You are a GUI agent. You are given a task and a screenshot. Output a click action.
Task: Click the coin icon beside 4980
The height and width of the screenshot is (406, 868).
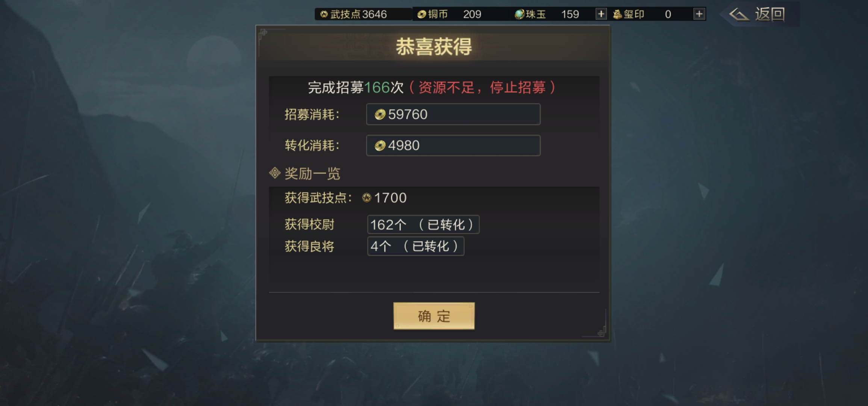(380, 145)
